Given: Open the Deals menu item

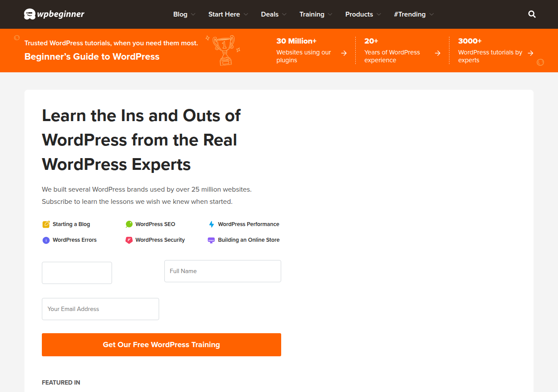Looking at the screenshot, I should coord(270,14).
